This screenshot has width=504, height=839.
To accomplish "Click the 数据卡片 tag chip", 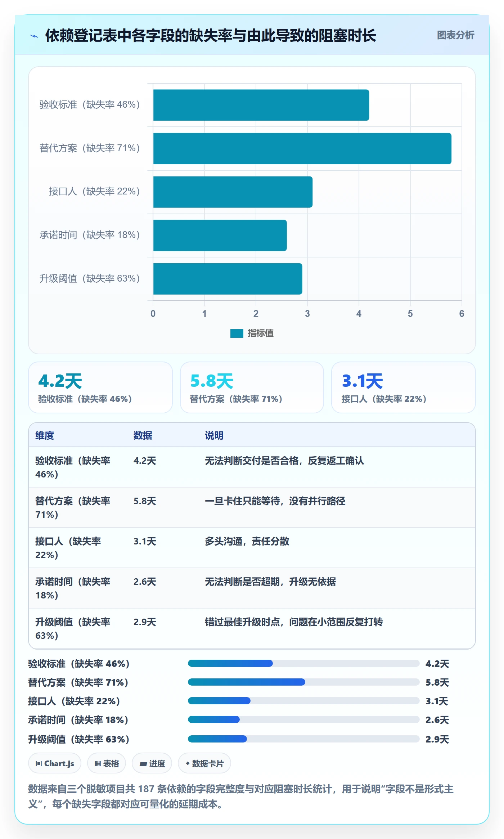I will tap(204, 763).
